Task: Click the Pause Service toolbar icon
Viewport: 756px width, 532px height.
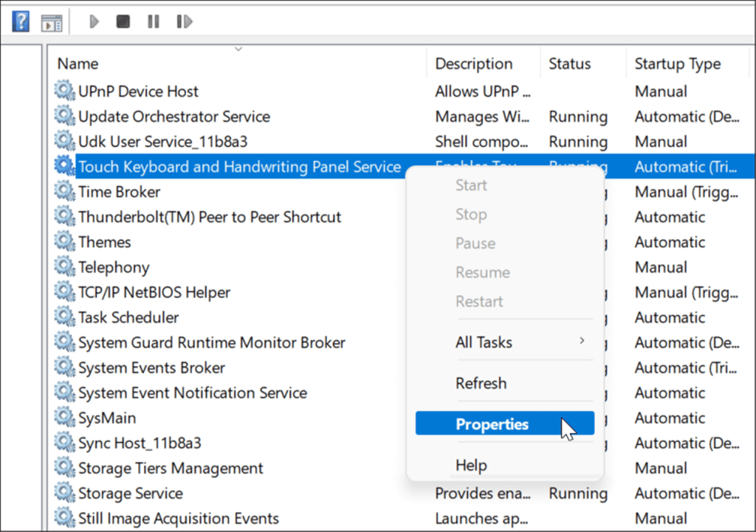Action: [154, 21]
